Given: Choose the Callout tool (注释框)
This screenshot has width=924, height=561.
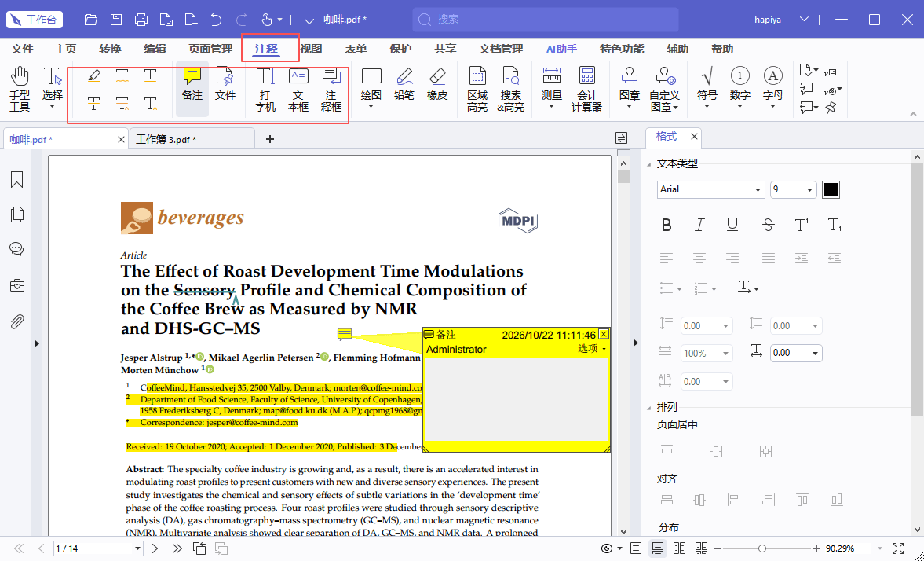Looking at the screenshot, I should click(331, 89).
